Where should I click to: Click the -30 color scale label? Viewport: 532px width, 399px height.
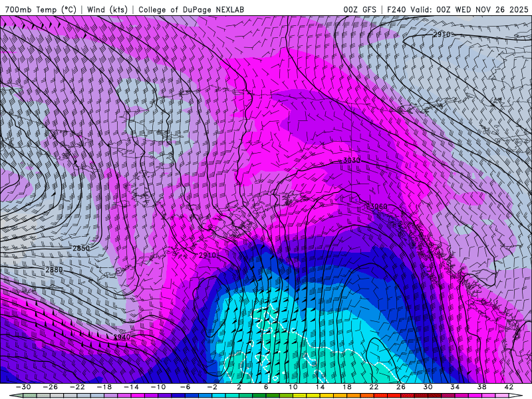point(23,387)
